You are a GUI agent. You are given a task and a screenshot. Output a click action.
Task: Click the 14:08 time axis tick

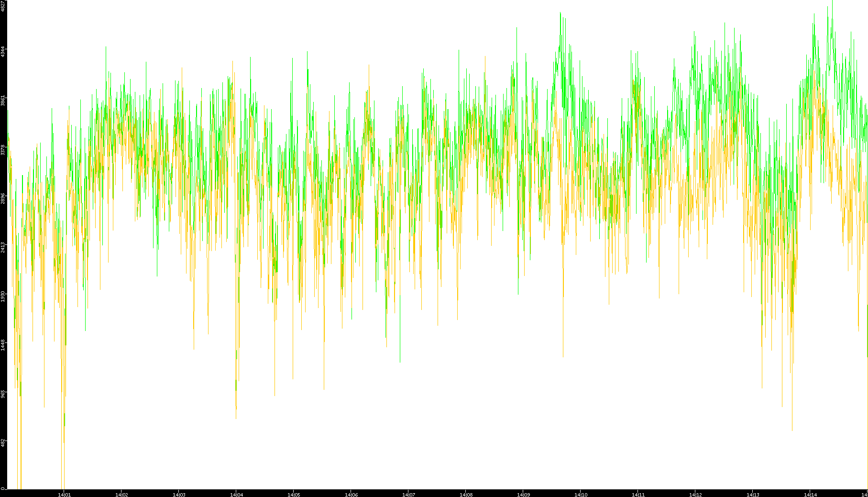[x=466, y=494]
